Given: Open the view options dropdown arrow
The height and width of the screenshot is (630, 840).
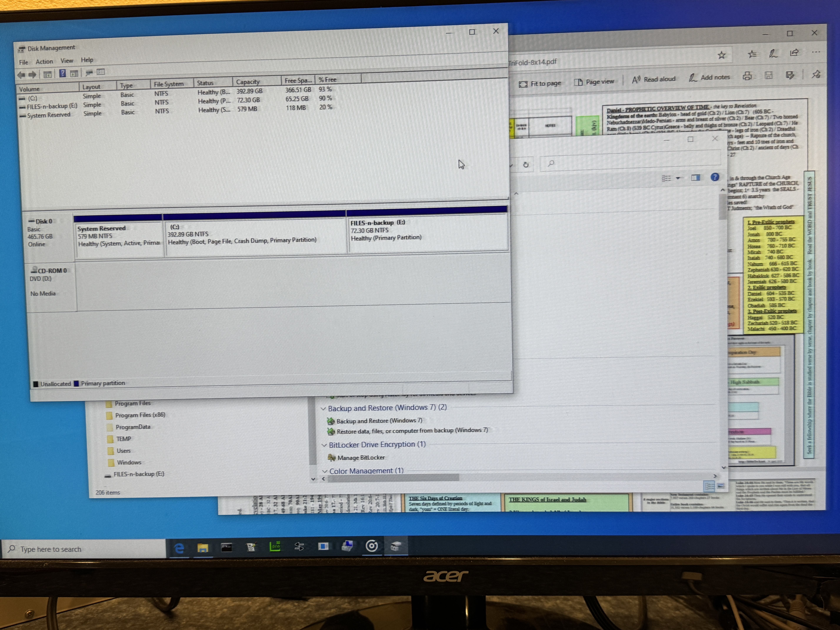Looking at the screenshot, I should click(678, 178).
